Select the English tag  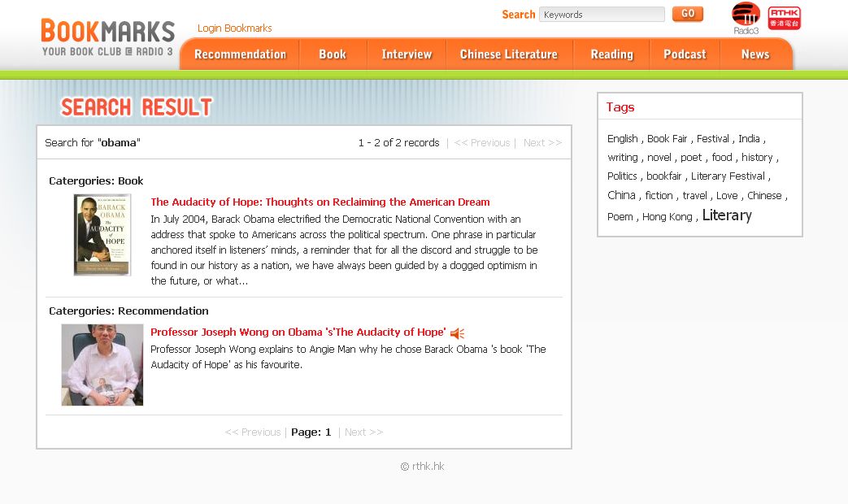click(x=623, y=138)
